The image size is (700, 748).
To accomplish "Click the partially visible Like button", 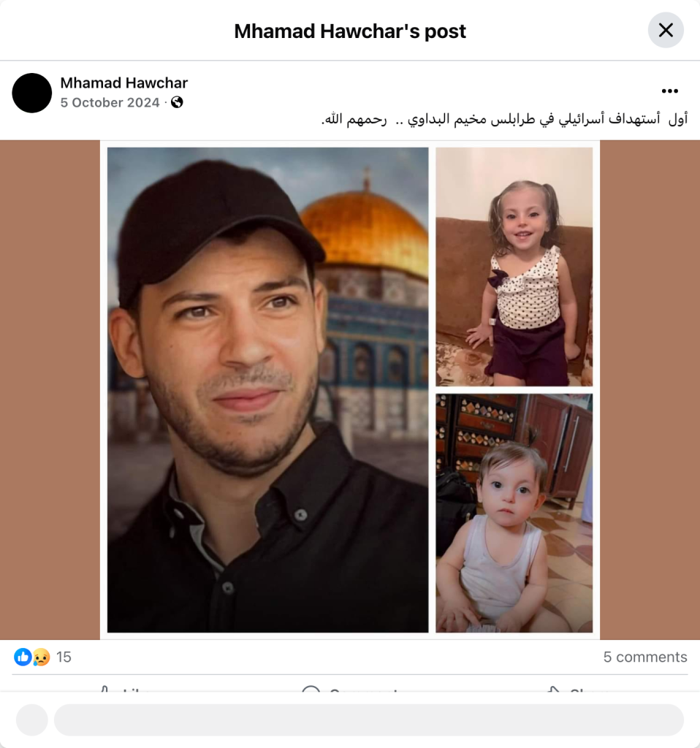I will click(x=124, y=689).
